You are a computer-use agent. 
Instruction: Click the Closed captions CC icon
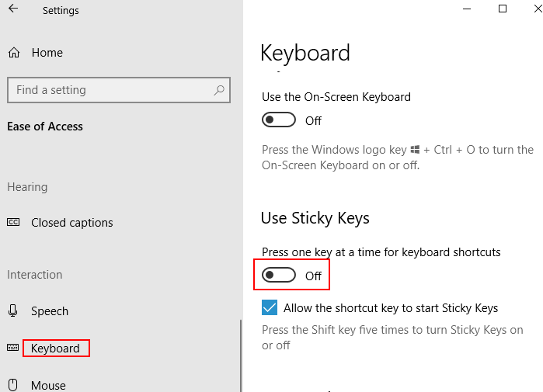point(13,223)
